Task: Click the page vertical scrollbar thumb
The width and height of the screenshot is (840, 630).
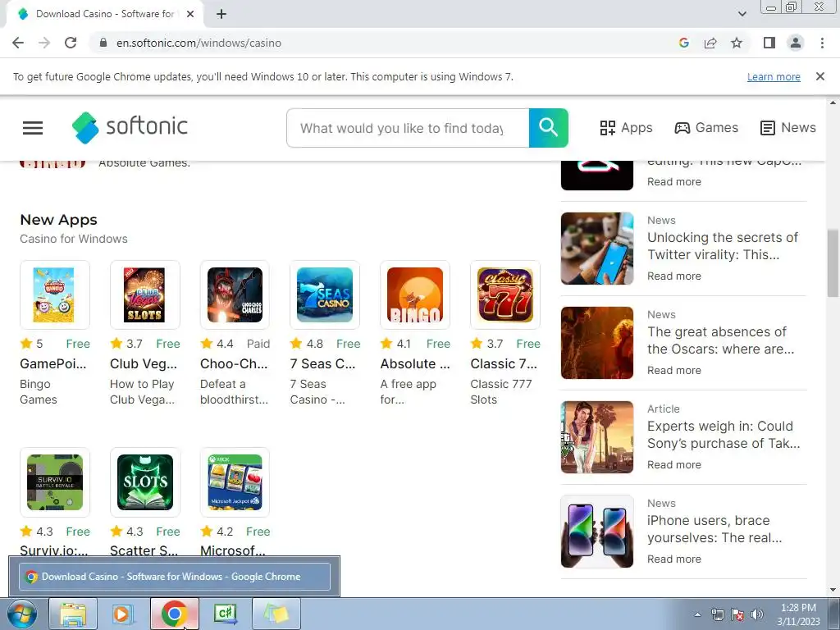Action: tap(833, 262)
